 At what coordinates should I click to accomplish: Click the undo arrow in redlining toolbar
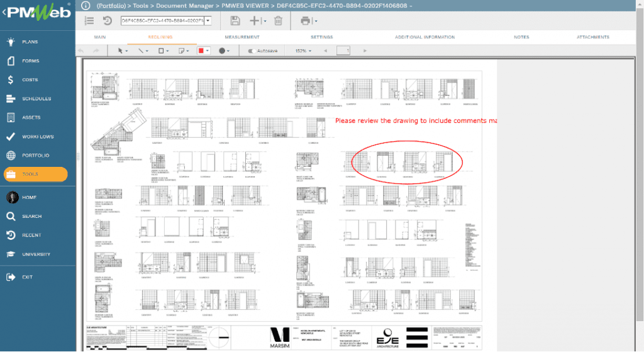(81, 50)
